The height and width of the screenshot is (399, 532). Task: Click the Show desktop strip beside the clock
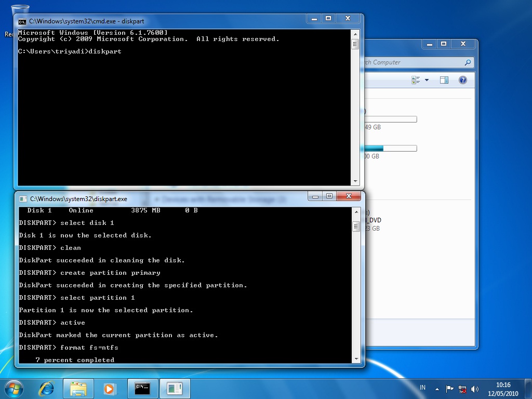tap(528, 389)
